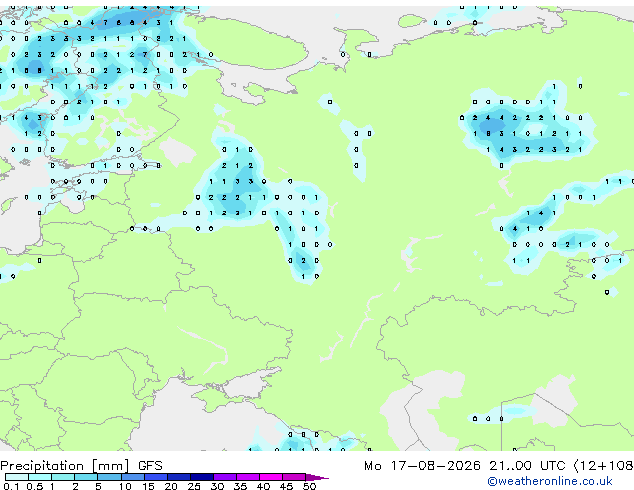Image resolution: width=634 pixels, height=490 pixels.
Task: Pick the 20–25 mm legend color
Action: (178, 477)
